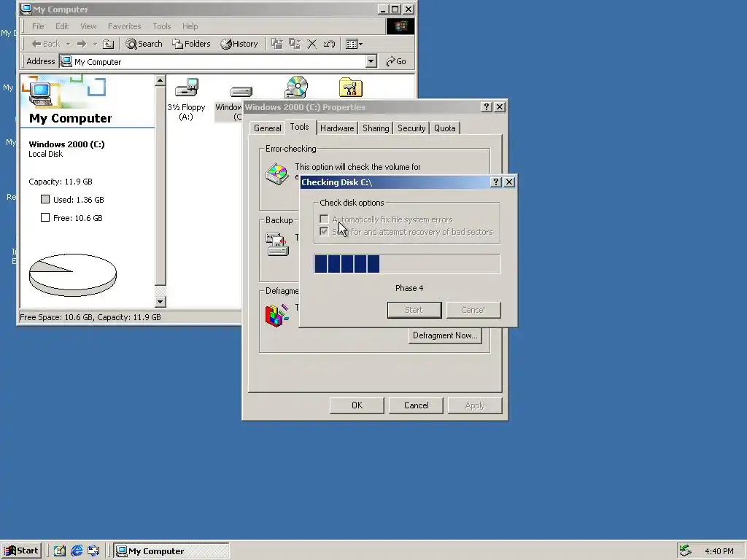The image size is (747, 560).
Task: Select the Control Panel folder icon
Action: 351,87
